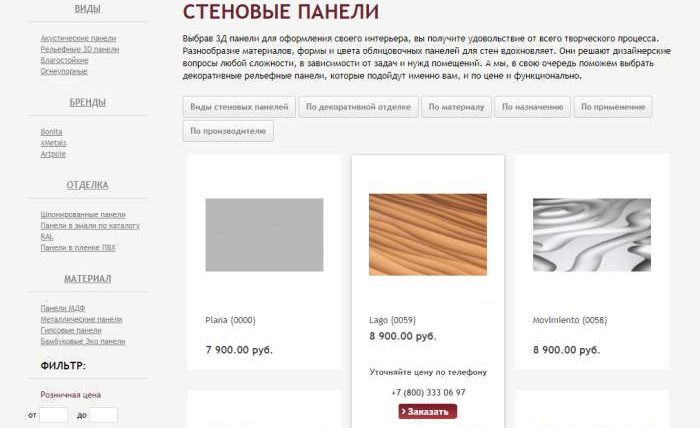Click the Movimiento (0058) product title

pyautogui.click(x=570, y=320)
